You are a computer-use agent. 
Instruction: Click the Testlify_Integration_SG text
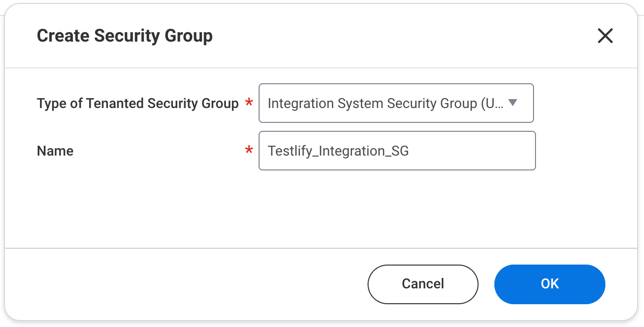point(338,151)
